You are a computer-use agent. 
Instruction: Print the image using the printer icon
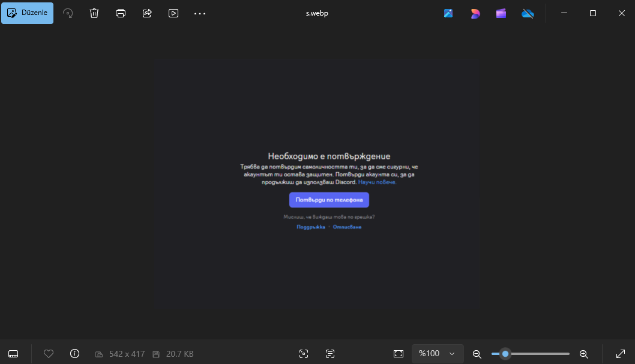(x=120, y=13)
